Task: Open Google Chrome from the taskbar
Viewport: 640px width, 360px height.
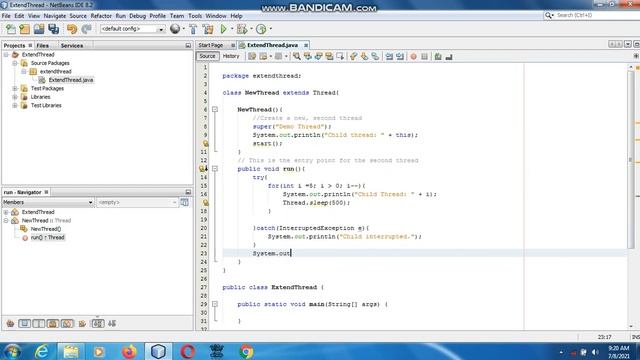Action: click(x=246, y=351)
